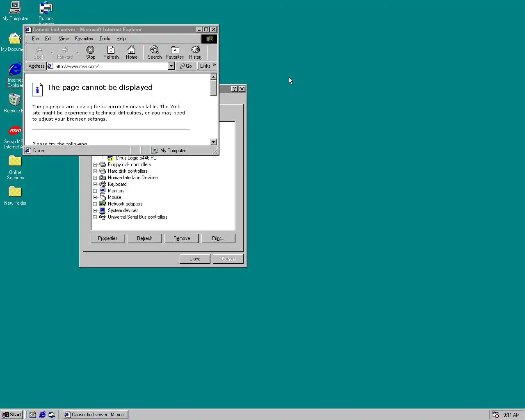This screenshot has width=525, height=420.
Task: Open the Favorites menu
Action: [x=84, y=39]
